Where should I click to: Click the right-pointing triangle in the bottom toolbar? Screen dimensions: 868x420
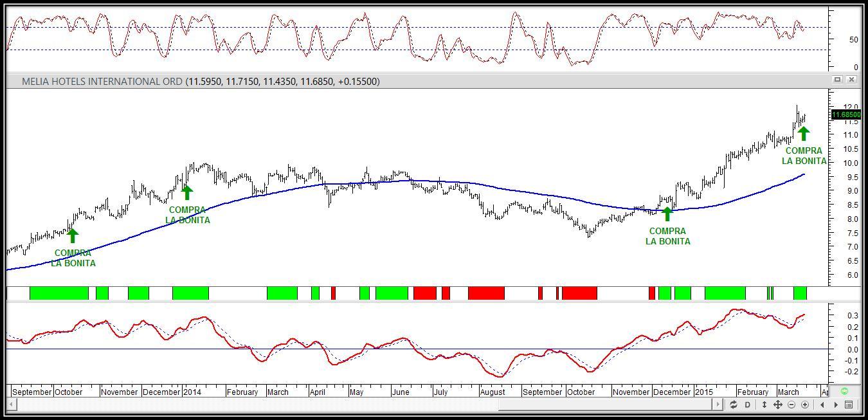(836, 405)
